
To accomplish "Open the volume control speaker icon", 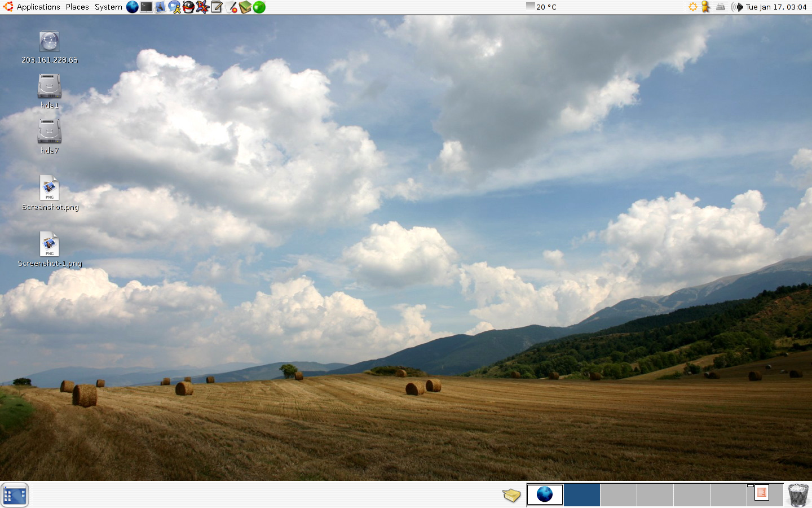I will 737,7.
